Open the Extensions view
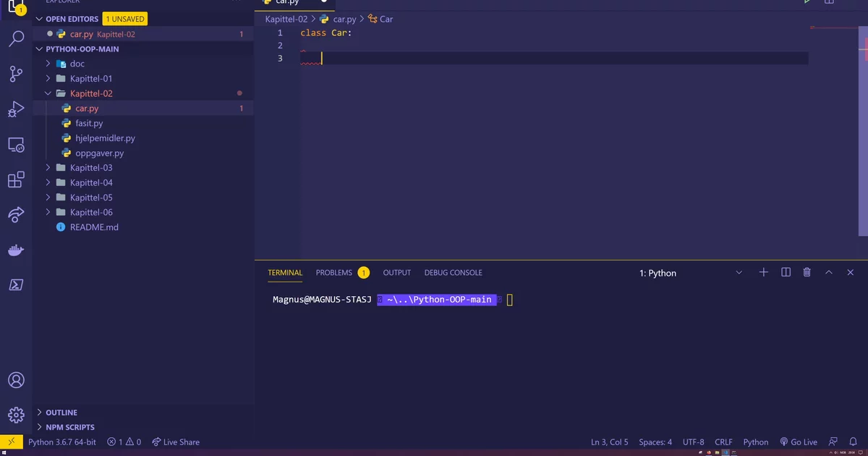 click(x=16, y=180)
